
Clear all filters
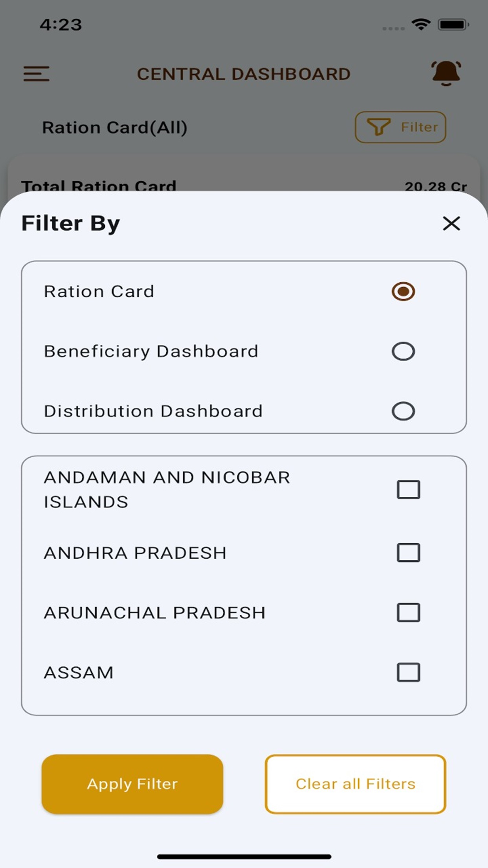pos(356,784)
